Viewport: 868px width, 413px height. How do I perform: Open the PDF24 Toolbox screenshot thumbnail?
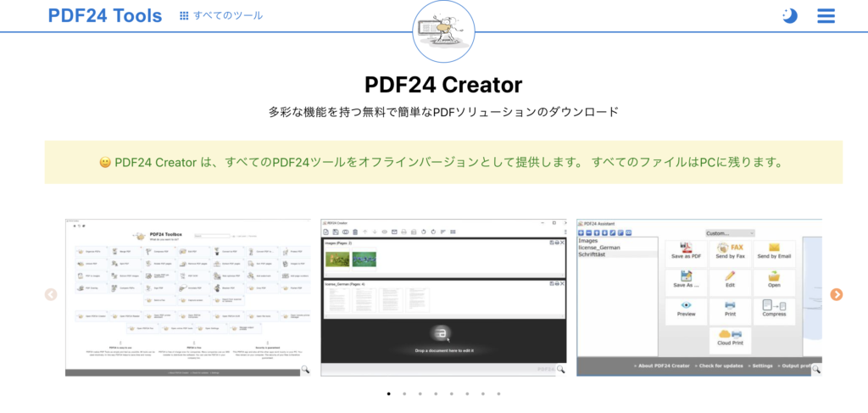click(187, 298)
